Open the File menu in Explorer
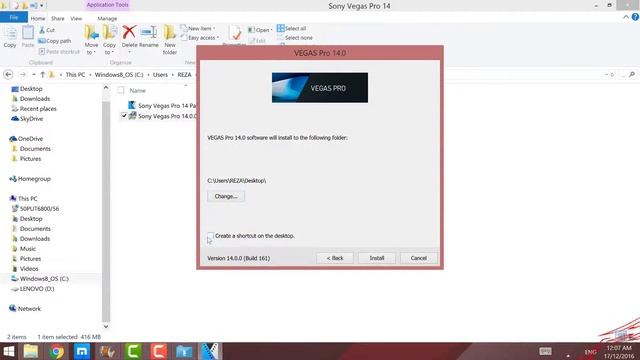The width and height of the screenshot is (640, 360). pyautogui.click(x=13, y=18)
